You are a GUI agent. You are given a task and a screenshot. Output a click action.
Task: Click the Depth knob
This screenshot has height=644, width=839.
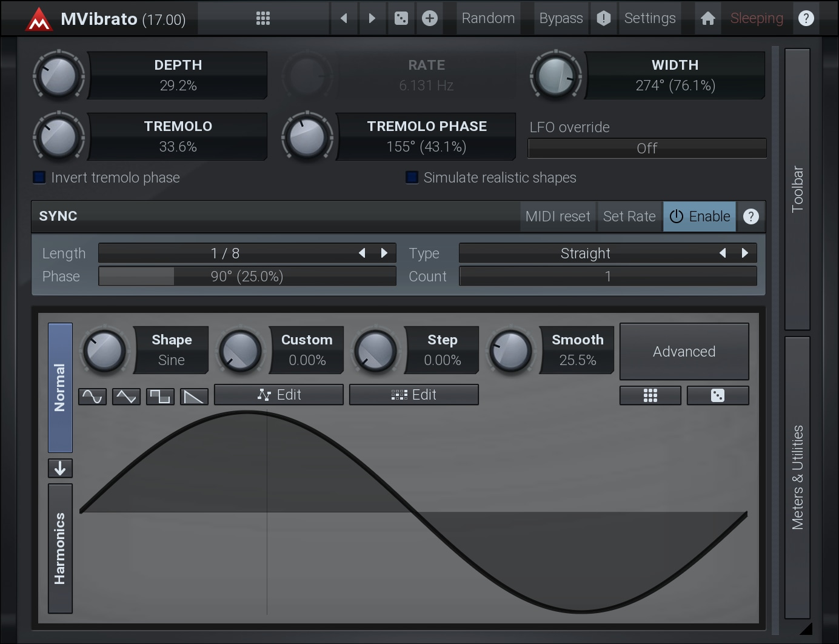click(x=59, y=76)
